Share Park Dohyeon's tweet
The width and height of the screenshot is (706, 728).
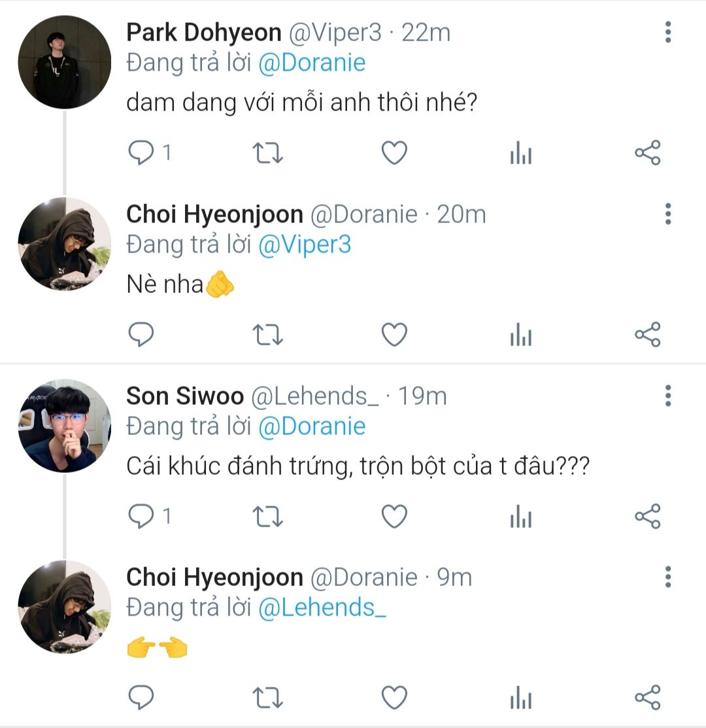point(648,153)
